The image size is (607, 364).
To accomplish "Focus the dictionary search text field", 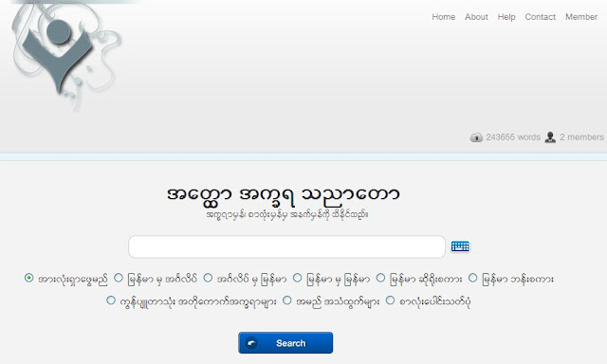I will pos(286,246).
